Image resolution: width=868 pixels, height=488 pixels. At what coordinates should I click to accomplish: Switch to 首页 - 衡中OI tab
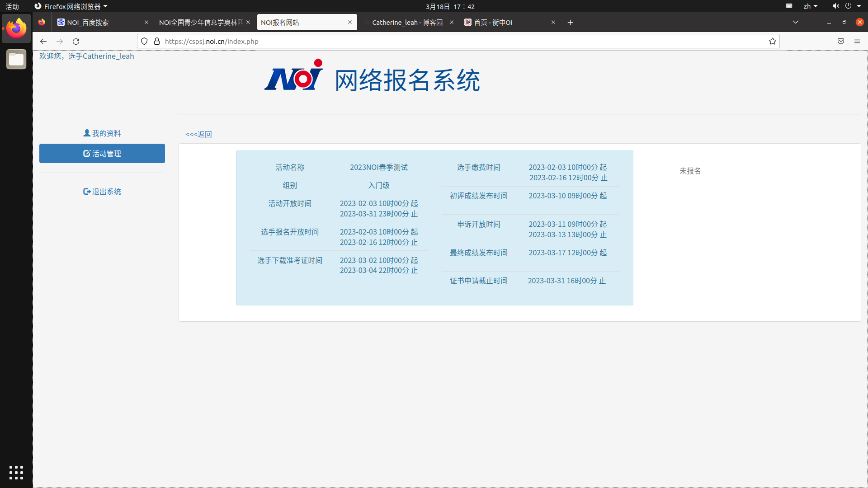tap(506, 22)
